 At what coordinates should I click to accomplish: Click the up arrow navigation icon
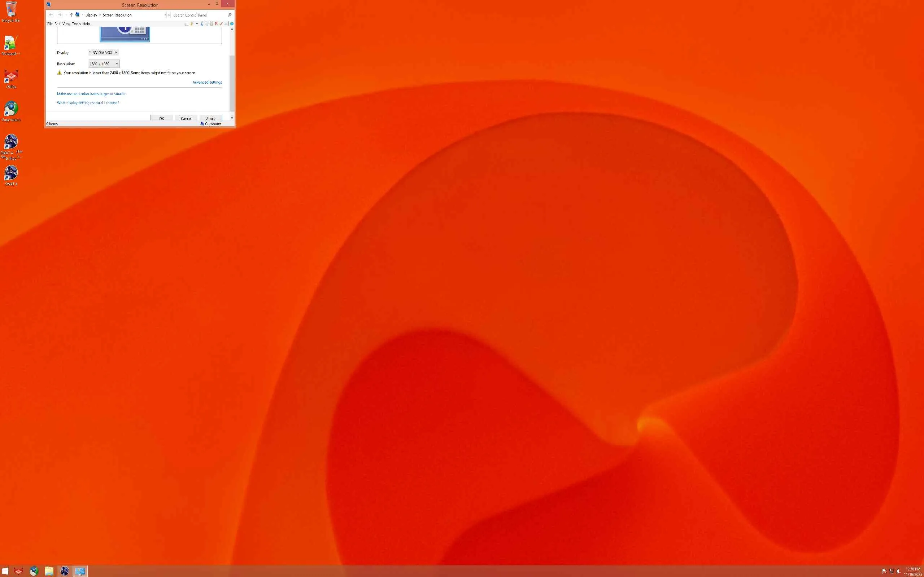point(71,15)
